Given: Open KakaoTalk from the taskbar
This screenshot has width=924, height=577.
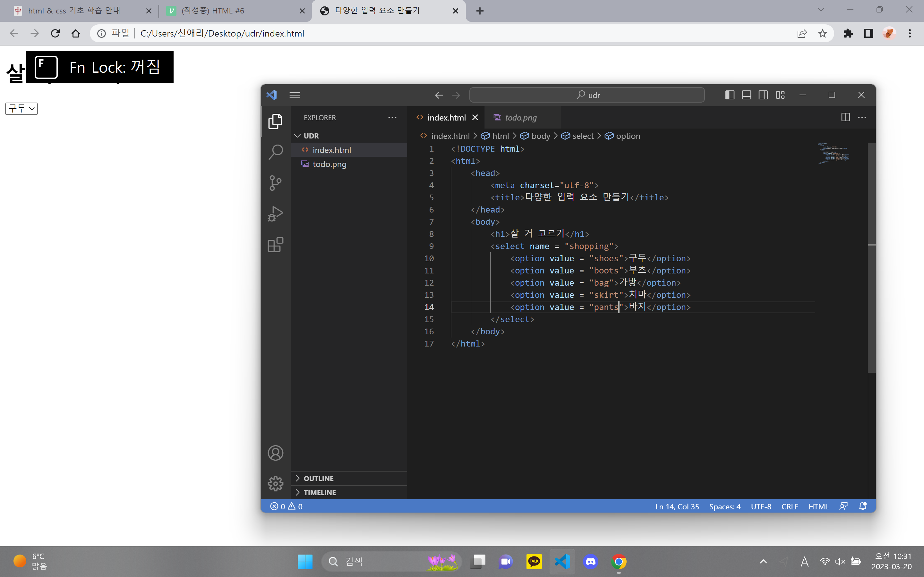Looking at the screenshot, I should (x=534, y=561).
